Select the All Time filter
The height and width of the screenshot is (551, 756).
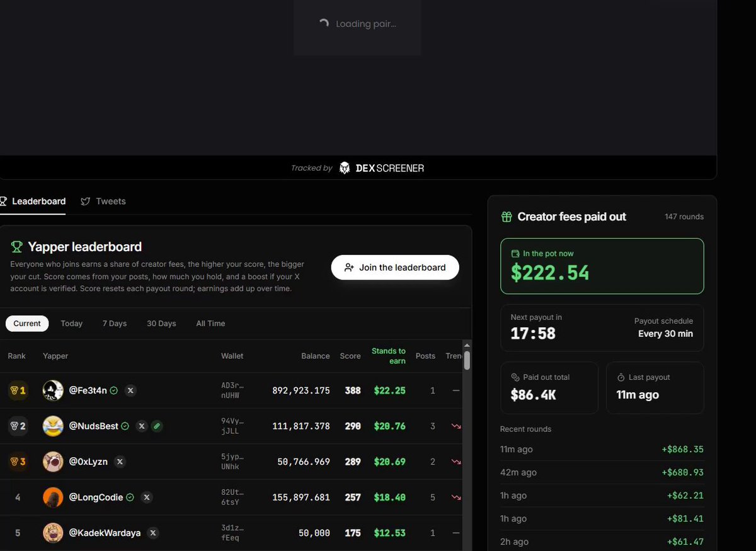click(x=210, y=324)
